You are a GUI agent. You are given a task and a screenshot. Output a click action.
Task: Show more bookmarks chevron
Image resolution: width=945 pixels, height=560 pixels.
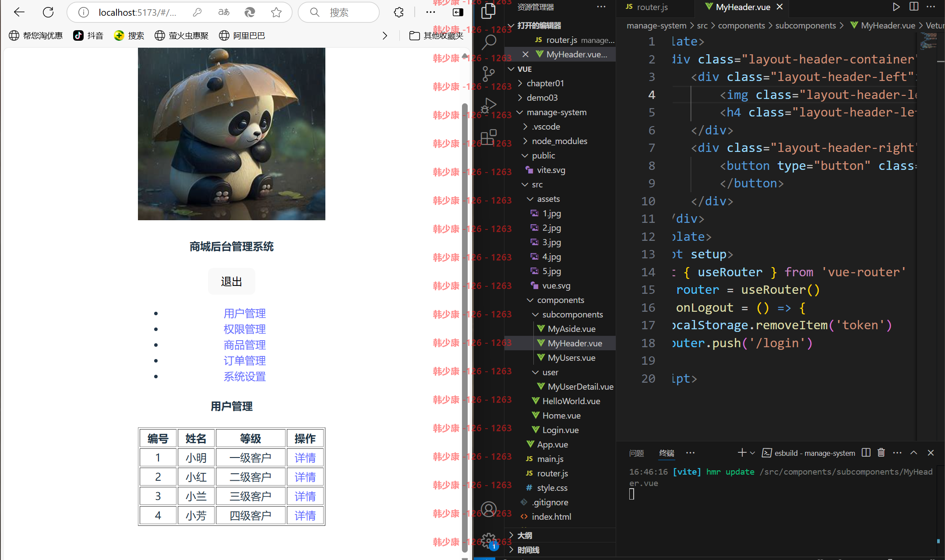[x=384, y=35]
